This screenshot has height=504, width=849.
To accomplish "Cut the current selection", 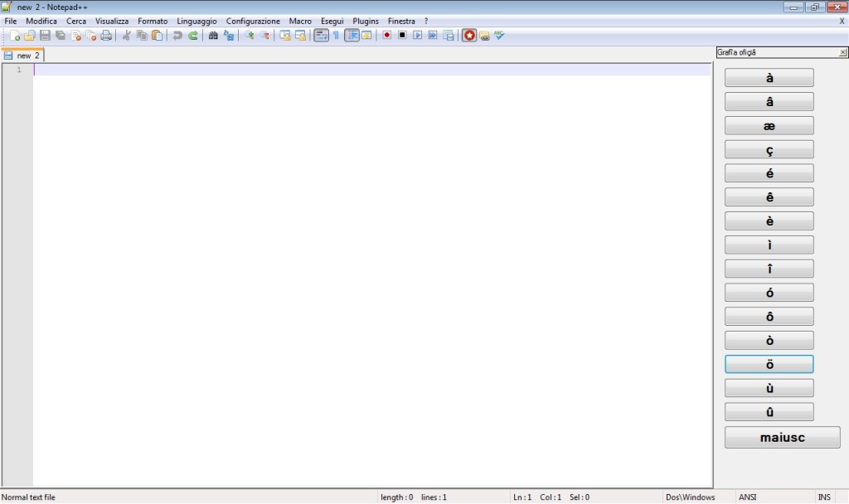I will 126,36.
